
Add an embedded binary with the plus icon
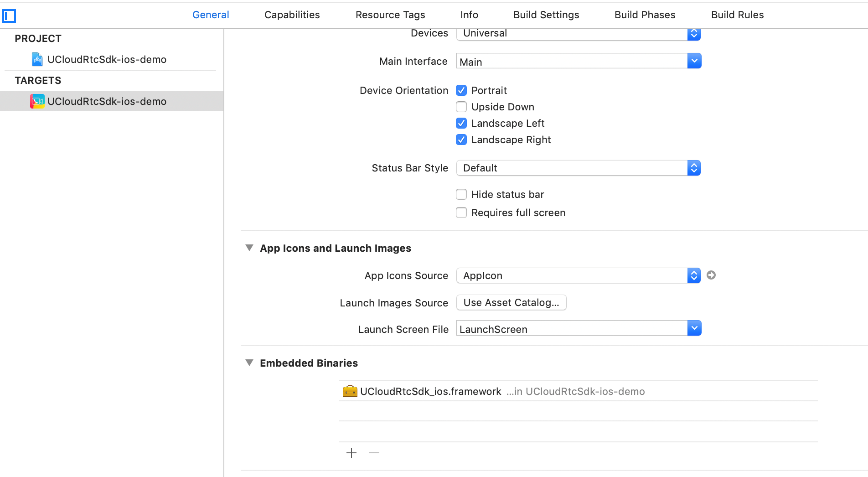(351, 453)
